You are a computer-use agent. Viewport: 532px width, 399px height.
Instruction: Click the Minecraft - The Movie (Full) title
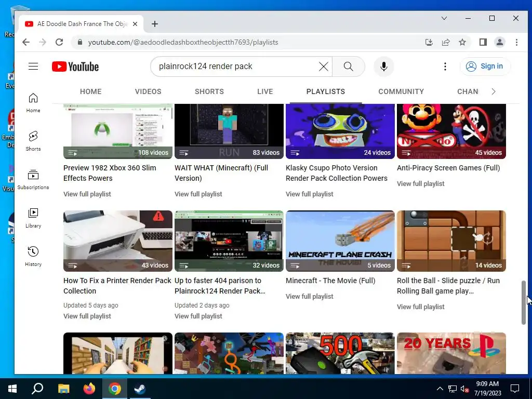coord(330,281)
